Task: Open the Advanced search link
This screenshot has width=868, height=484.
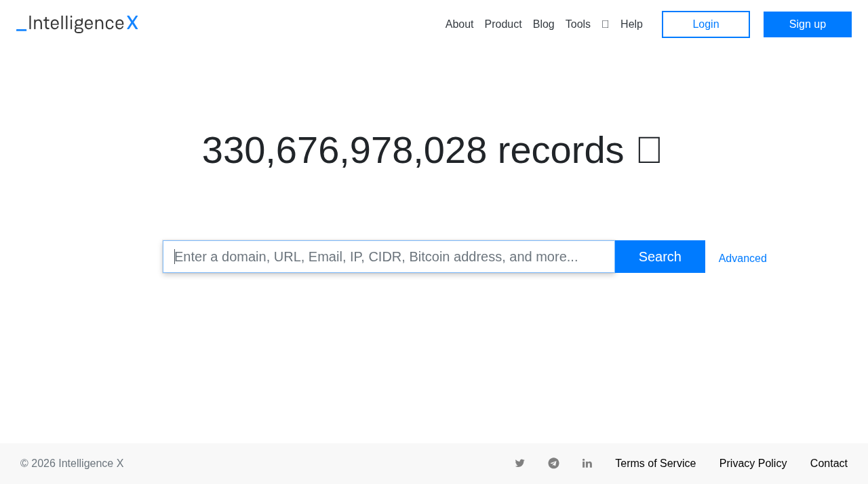Action: tap(743, 259)
